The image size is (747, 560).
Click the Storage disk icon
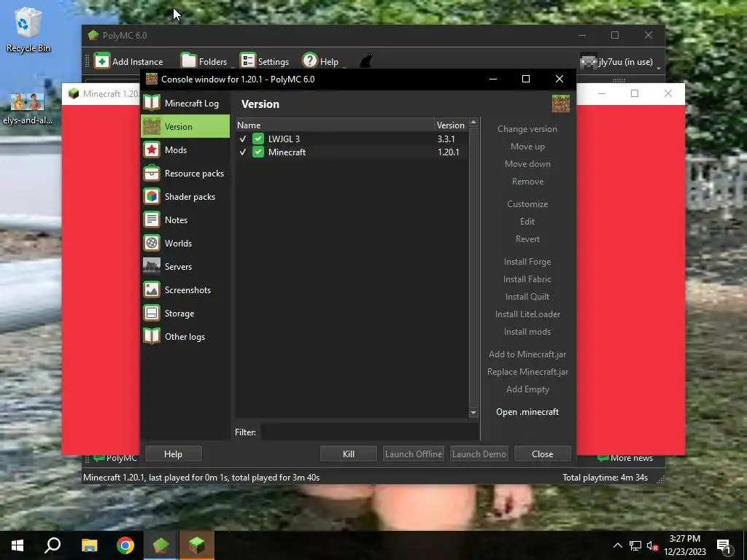click(152, 313)
